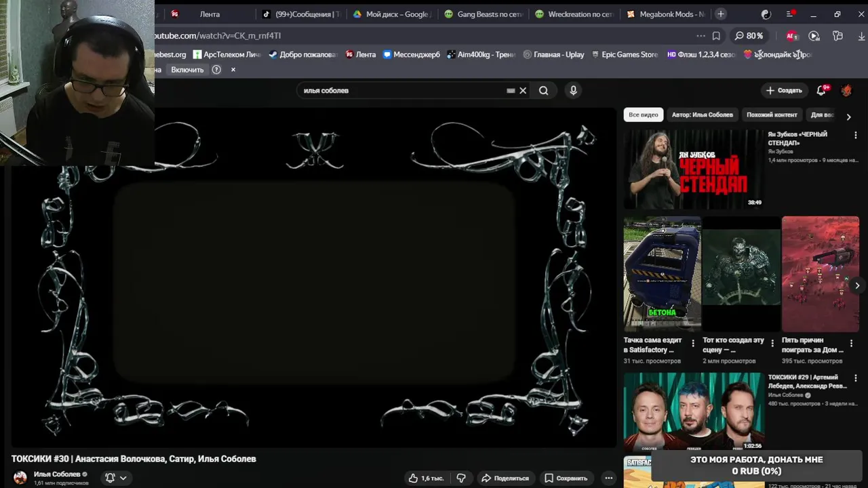The image size is (868, 488).
Task: Open the red AE extension icon
Action: pos(792,36)
